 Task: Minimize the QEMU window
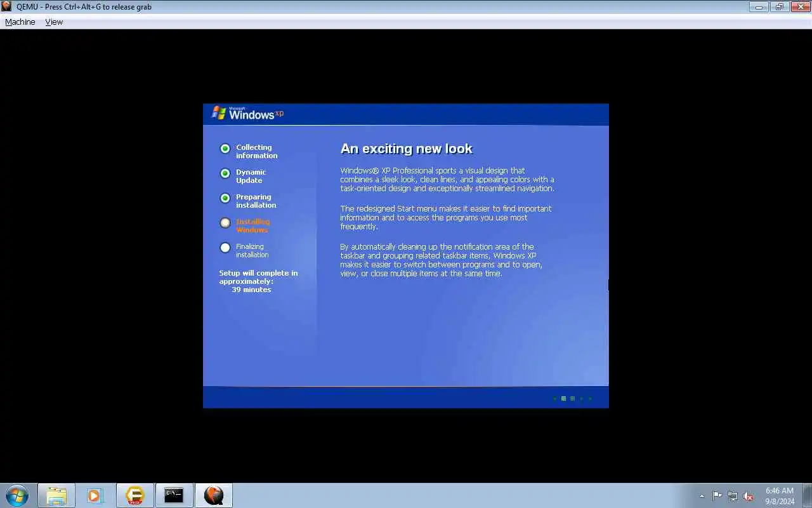coord(759,7)
